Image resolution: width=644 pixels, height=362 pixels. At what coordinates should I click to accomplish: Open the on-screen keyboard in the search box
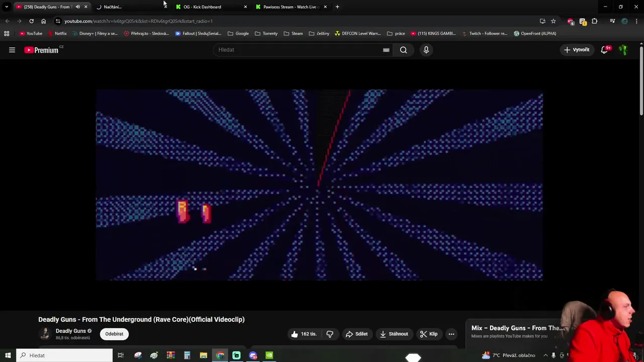pyautogui.click(x=386, y=50)
